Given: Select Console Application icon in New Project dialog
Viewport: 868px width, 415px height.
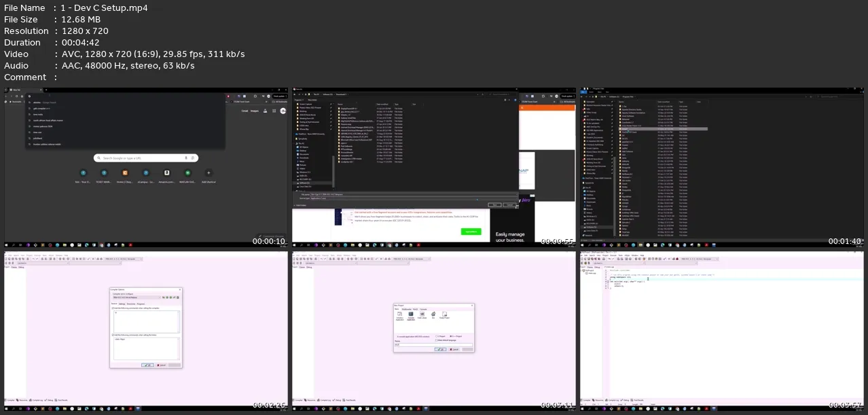Looking at the screenshot, I should [410, 314].
